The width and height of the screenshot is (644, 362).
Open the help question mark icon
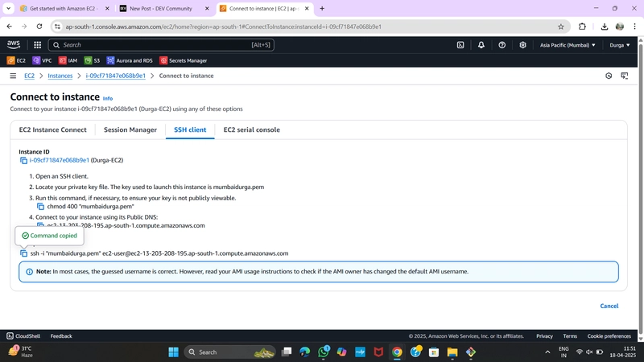tap(502, 45)
